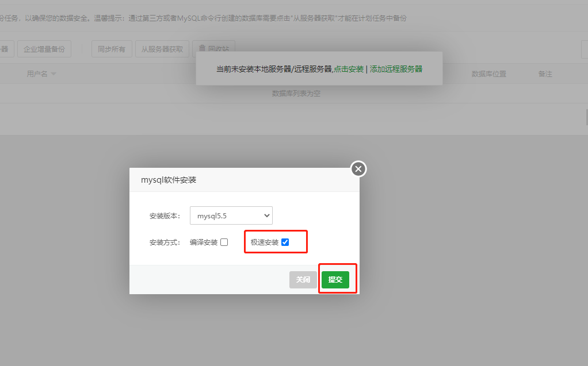The height and width of the screenshot is (366, 588).
Task: Click the scrollbar at right page edge
Action: tap(586, 117)
